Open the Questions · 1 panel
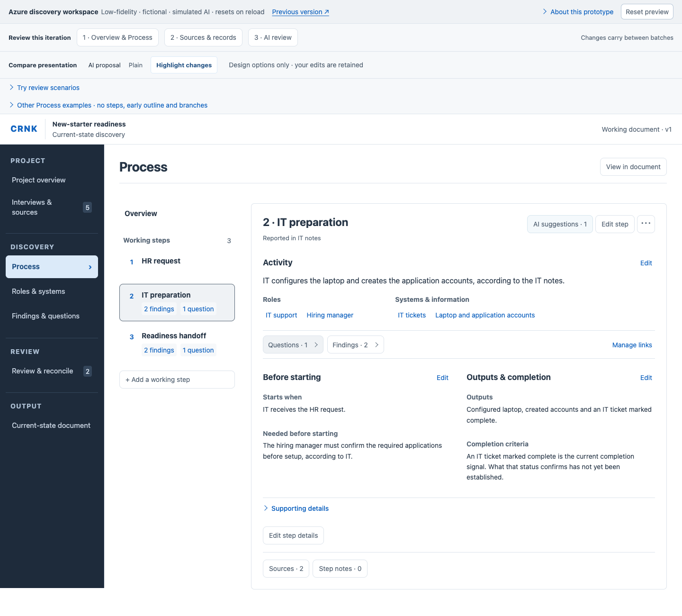Viewport: 682px width, 616px height. point(293,344)
